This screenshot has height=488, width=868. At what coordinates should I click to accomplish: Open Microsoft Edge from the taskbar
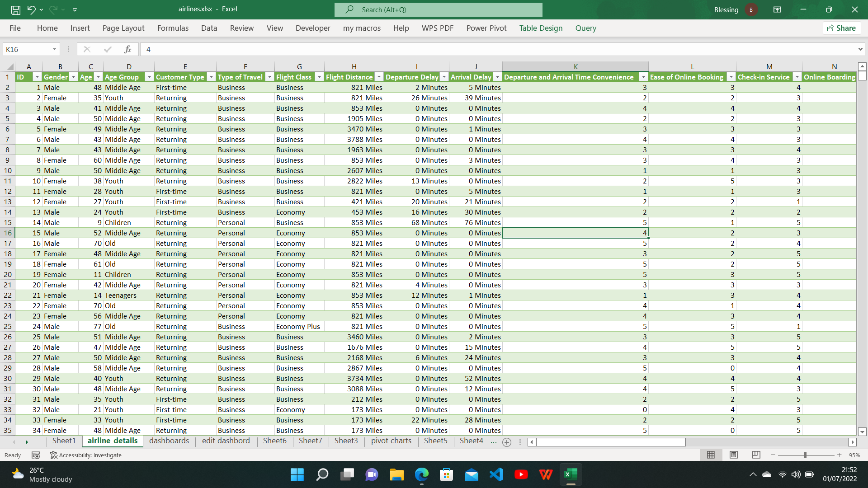point(422,474)
